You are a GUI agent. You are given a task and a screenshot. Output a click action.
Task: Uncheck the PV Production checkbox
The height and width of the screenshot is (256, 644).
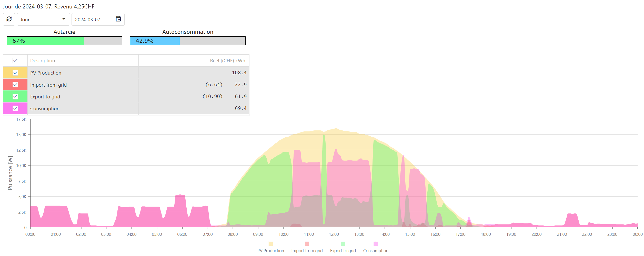pos(15,73)
